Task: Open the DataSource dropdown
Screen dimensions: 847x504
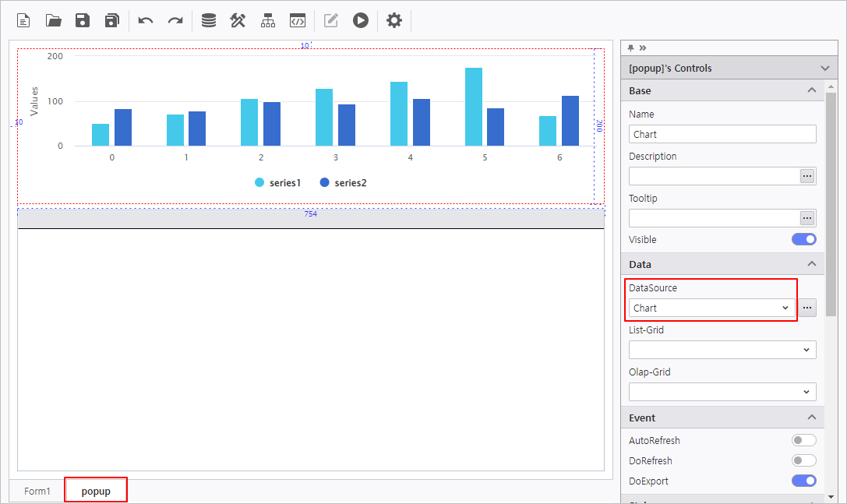Action: pos(711,308)
